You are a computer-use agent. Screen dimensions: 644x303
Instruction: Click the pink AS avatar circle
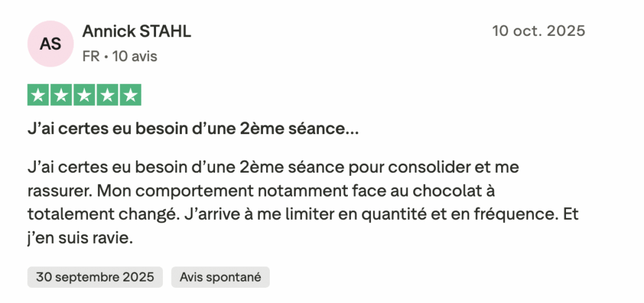pos(51,43)
